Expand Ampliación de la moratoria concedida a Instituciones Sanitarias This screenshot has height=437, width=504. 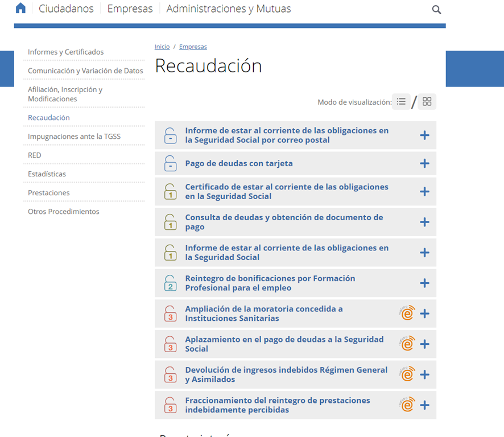[424, 313]
